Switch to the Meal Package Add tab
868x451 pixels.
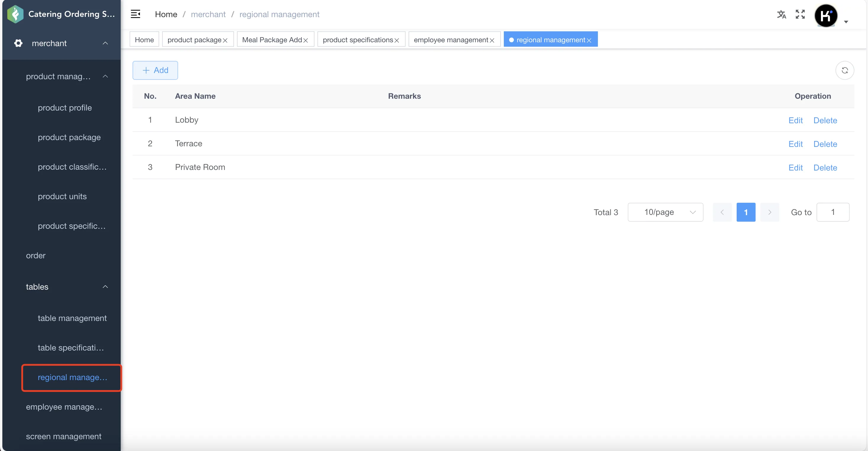272,40
